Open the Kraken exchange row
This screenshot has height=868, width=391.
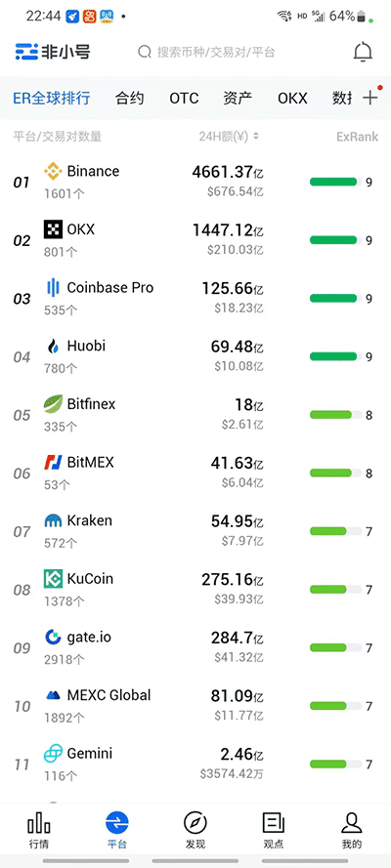point(195,532)
